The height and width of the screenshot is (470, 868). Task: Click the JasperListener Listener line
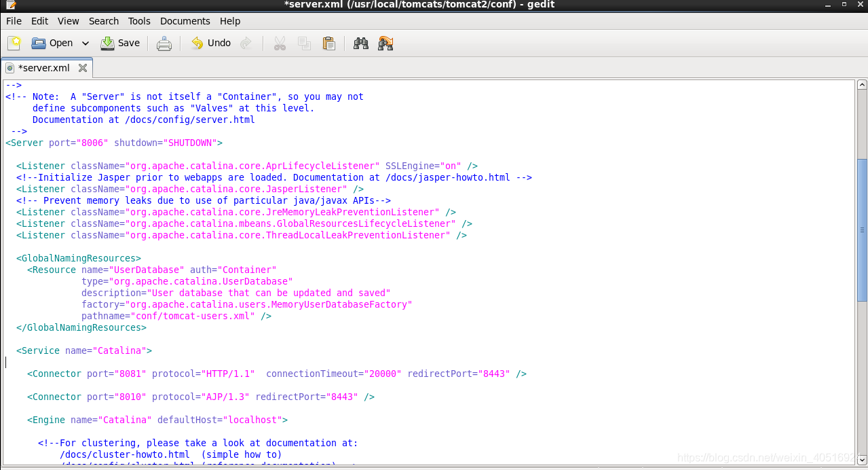pos(190,189)
